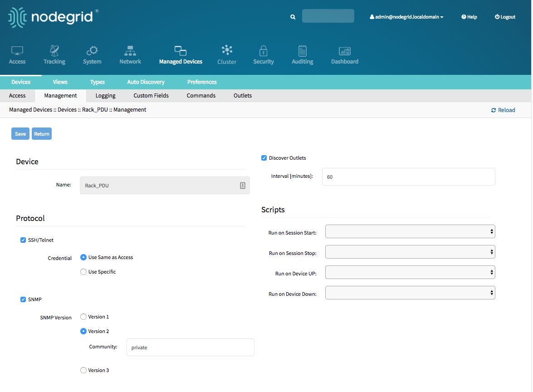Expand the admin@nodegrid.localdomain user menu

(406, 17)
